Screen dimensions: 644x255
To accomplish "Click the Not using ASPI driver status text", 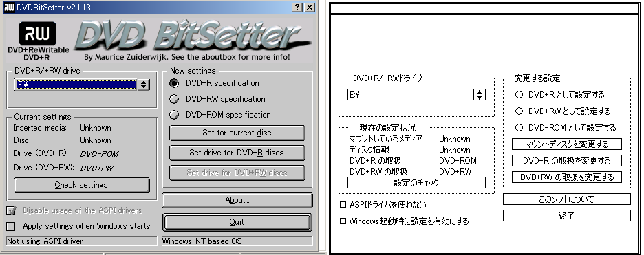I will (45, 241).
